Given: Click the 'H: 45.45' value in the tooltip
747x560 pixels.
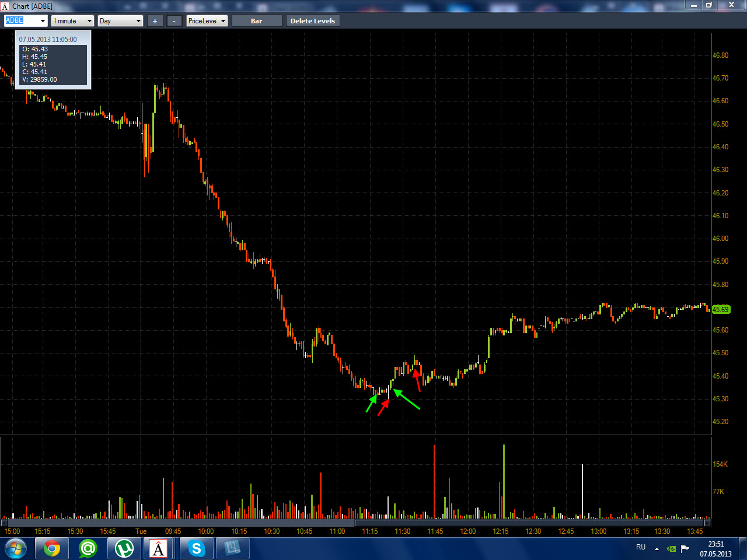Looking at the screenshot, I should coord(35,57).
